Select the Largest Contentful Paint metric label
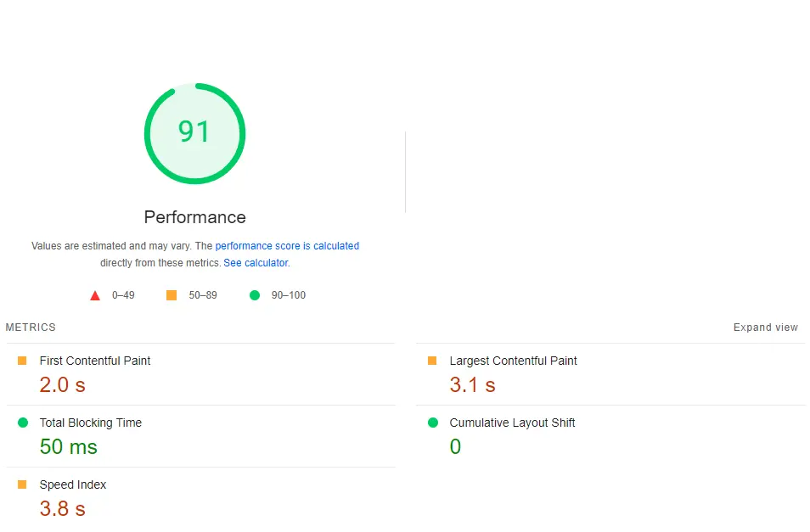 pos(513,361)
